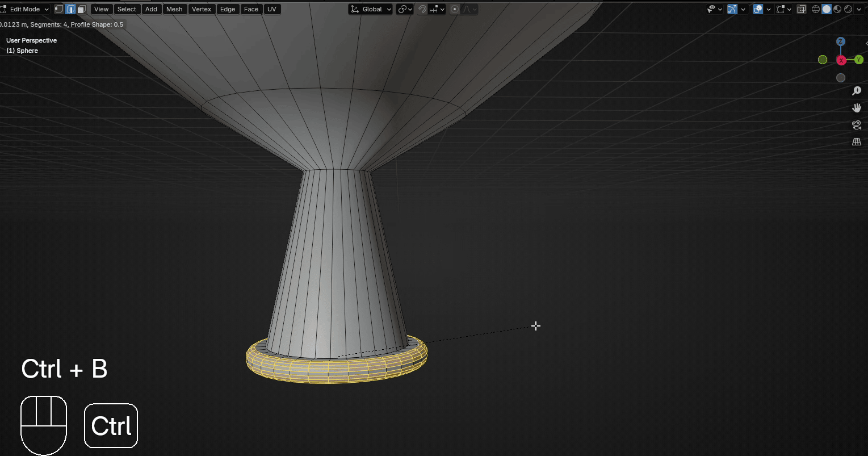Click the green Y axis on gizmo
The width and height of the screenshot is (868, 456).
click(859, 60)
